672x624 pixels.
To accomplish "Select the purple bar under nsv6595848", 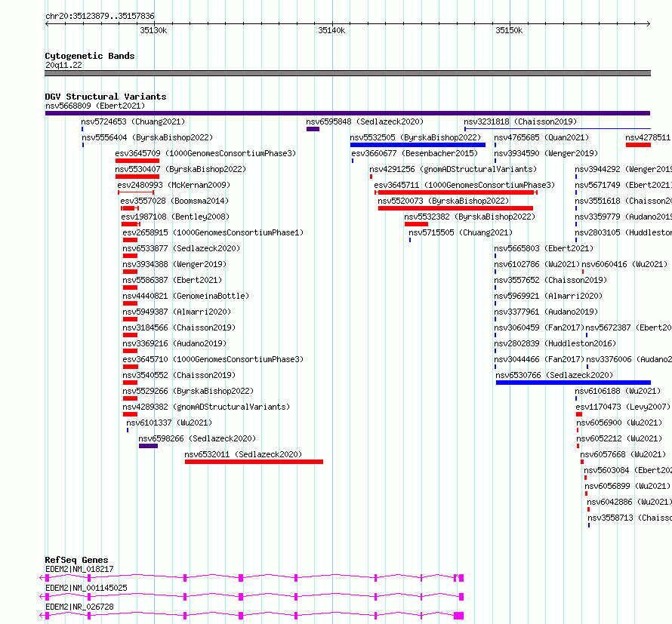I will pos(313,129).
